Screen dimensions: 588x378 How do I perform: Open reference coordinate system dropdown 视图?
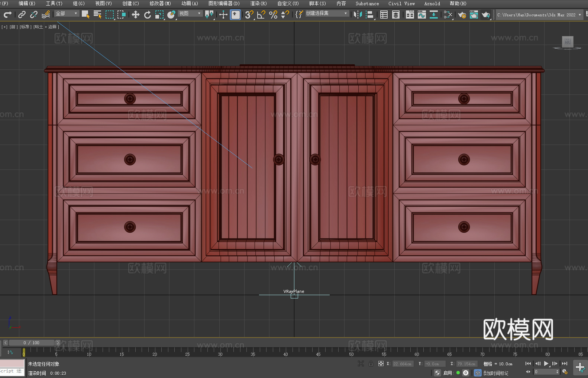tap(190, 13)
